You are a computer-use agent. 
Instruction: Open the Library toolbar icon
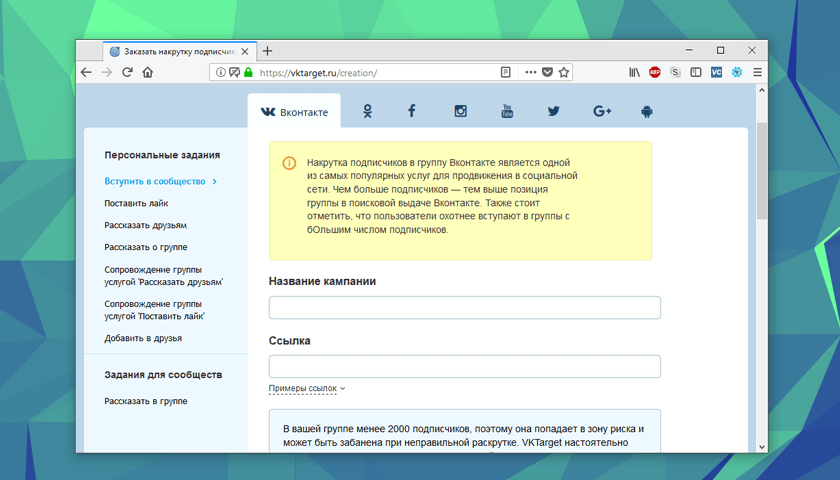pyautogui.click(x=634, y=72)
